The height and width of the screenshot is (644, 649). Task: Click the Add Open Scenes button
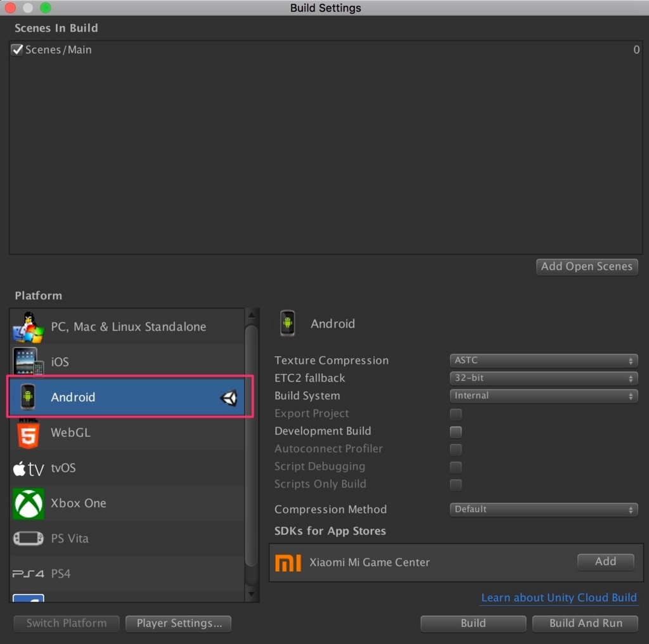point(586,267)
